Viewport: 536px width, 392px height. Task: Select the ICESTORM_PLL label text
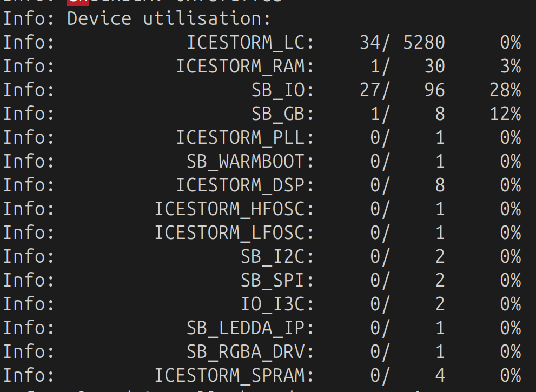pos(245,138)
